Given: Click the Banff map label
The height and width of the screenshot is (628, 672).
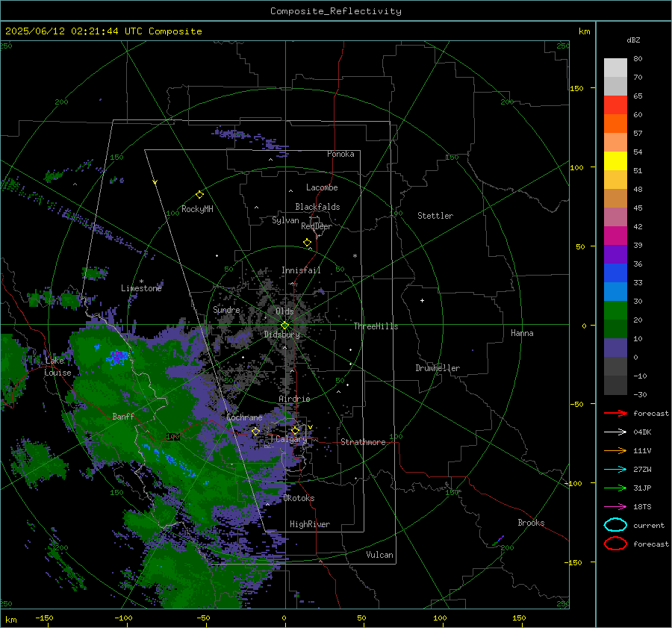Looking at the screenshot, I should [x=123, y=416].
